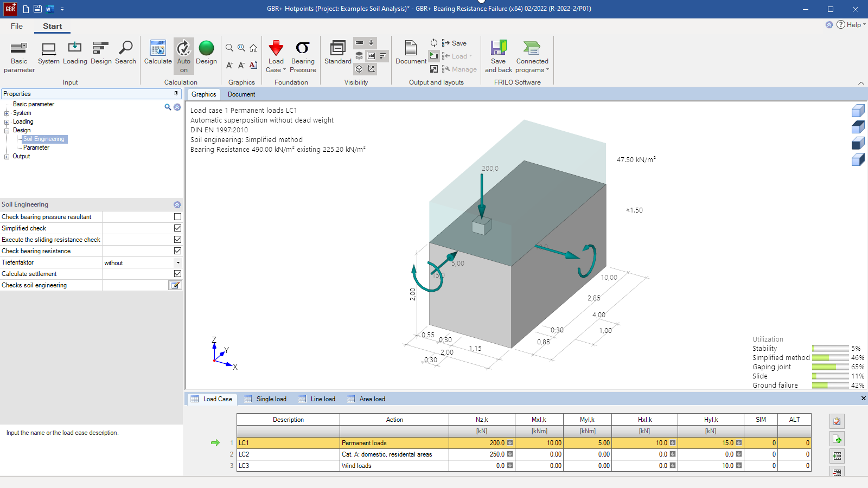Viewport: 868px width, 488px height.
Task: Select Parameter in the properties tree
Action: point(36,147)
